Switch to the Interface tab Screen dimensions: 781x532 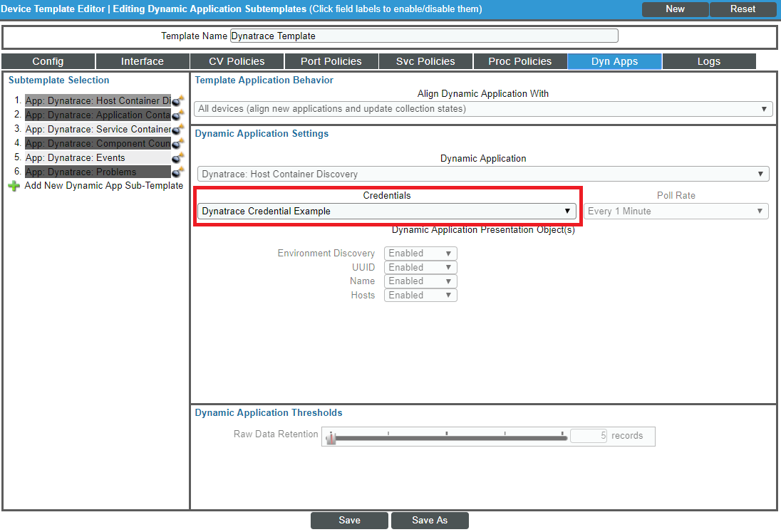[x=143, y=61]
